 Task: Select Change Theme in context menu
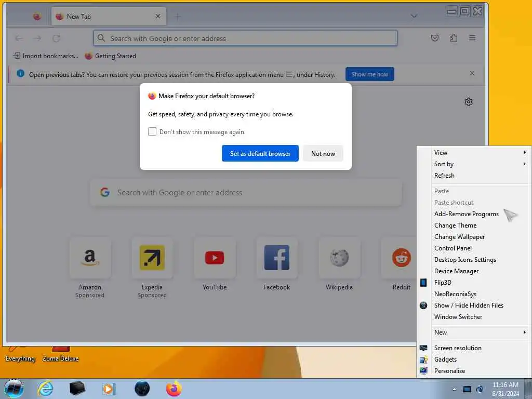point(474,225)
